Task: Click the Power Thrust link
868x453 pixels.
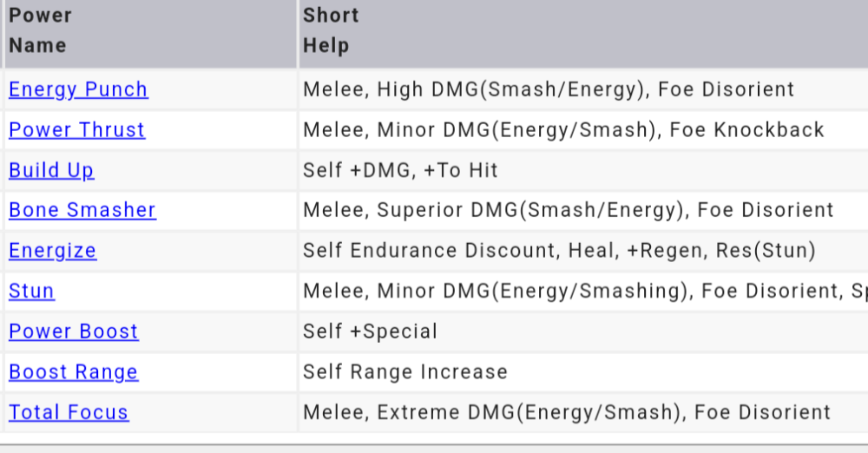Action: tap(76, 130)
